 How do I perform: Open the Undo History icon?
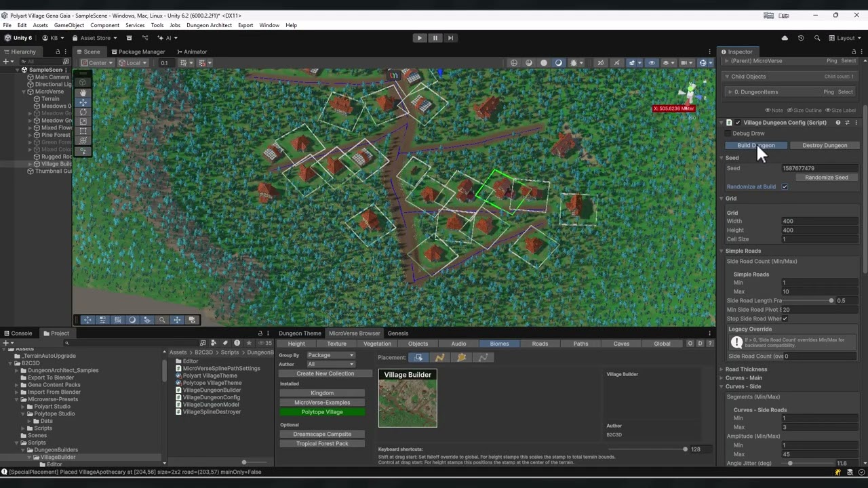pyautogui.click(x=801, y=38)
